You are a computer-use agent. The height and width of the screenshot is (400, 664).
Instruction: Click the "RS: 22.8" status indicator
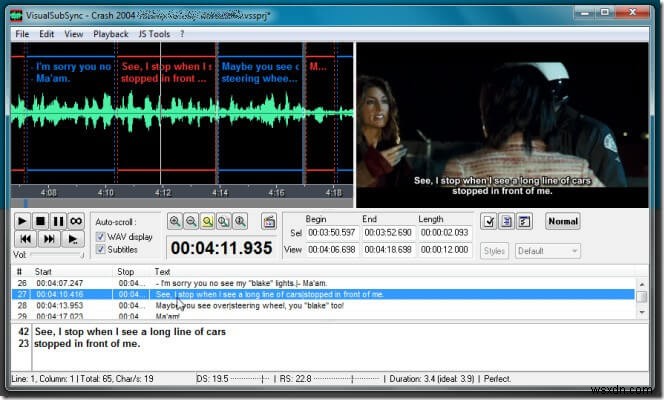[x=295, y=379]
